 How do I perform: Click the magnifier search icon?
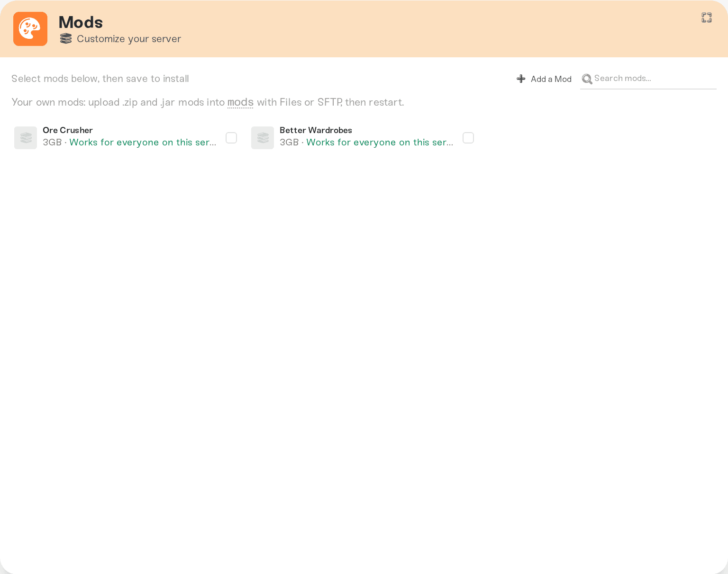587,79
